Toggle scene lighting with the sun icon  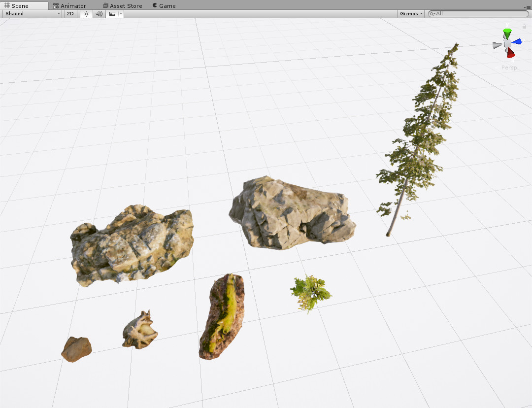pyautogui.click(x=86, y=13)
